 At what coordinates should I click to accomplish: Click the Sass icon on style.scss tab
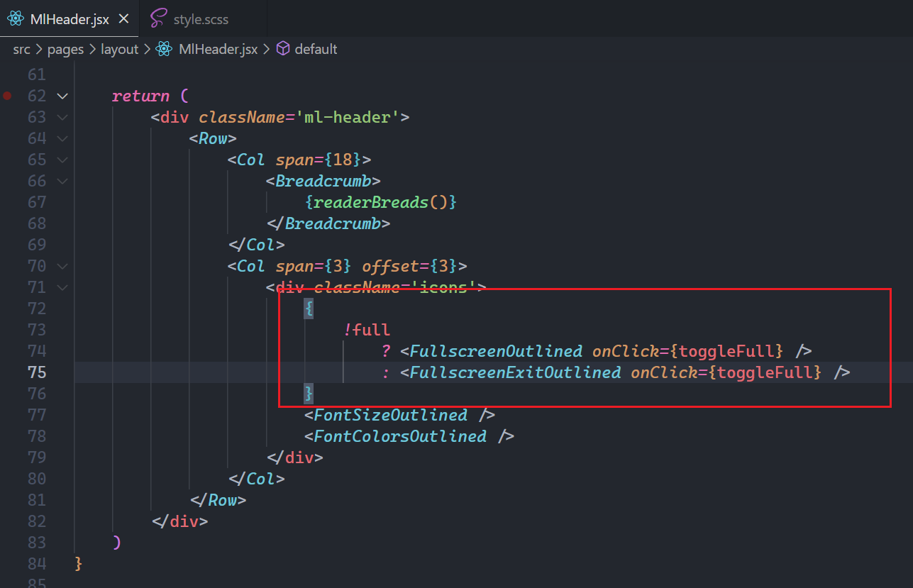point(160,19)
